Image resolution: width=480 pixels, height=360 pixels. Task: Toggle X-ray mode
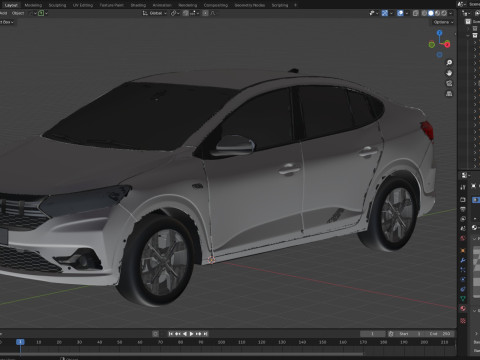click(415, 13)
